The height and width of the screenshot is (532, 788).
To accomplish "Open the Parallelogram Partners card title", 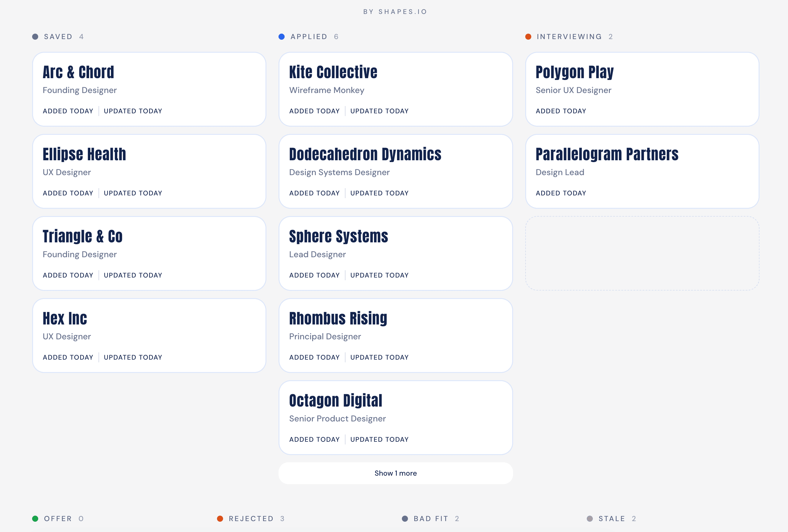I will 607,154.
